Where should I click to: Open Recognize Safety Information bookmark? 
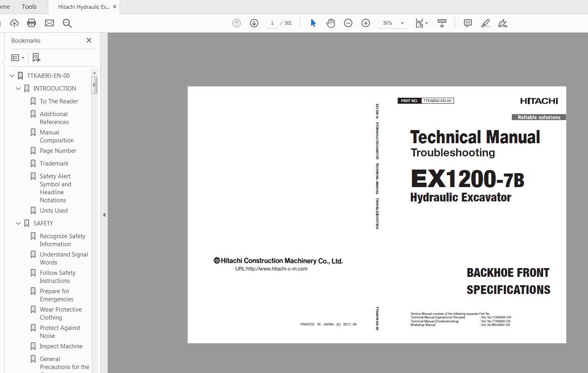pos(63,240)
